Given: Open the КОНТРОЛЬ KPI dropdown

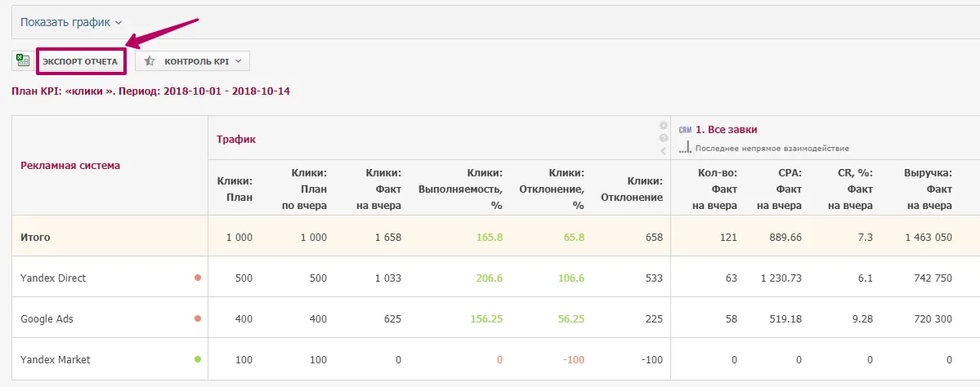Looking at the screenshot, I should pyautogui.click(x=193, y=61).
